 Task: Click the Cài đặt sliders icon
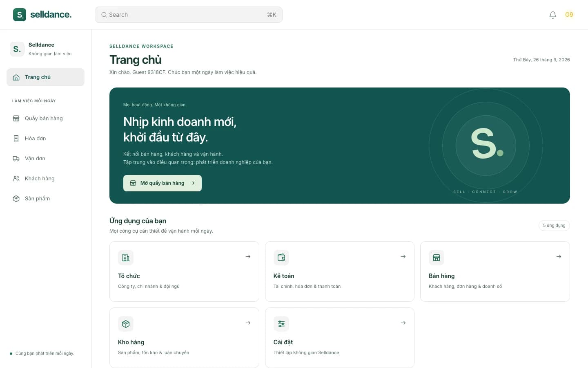[281, 324]
